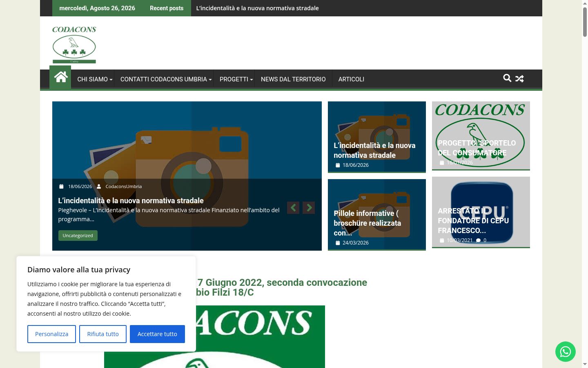The height and width of the screenshot is (368, 588).
Task: Open a random post via shuffle icon
Action: coord(519,79)
